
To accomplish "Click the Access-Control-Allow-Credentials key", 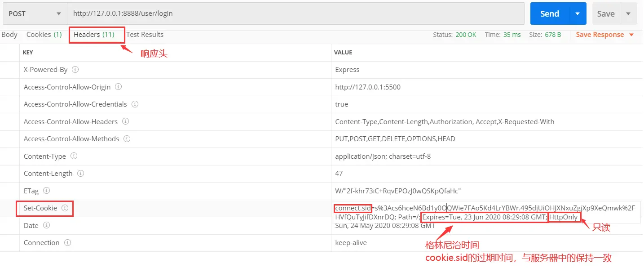I will pyautogui.click(x=75, y=104).
